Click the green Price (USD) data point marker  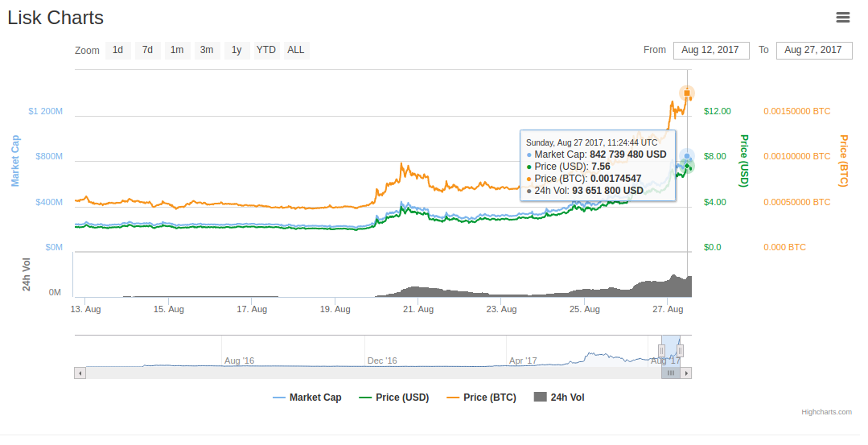pyautogui.click(x=687, y=166)
